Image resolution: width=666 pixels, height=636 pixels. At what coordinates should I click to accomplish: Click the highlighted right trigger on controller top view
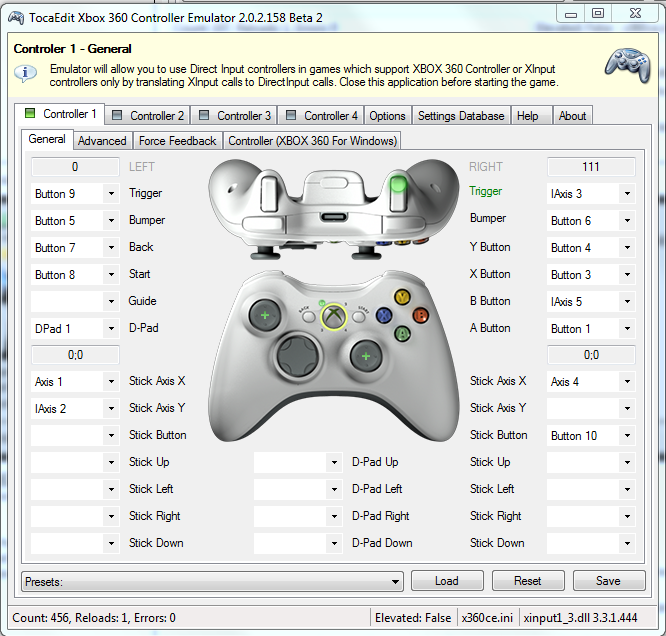[x=398, y=187]
